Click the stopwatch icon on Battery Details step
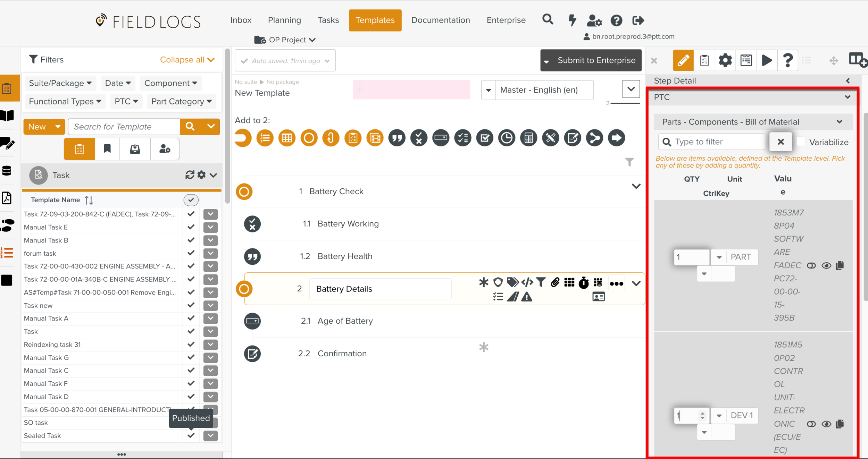Viewport: 868px width, 459px height. 584,283
